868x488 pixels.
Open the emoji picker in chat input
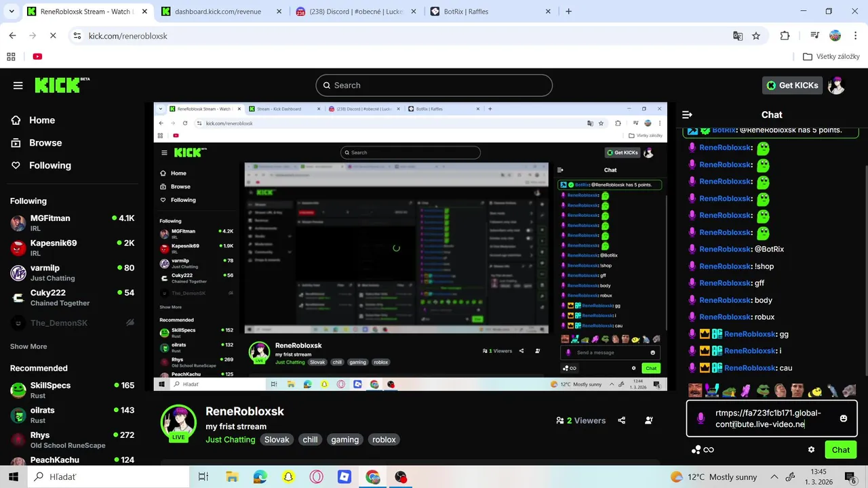coord(844,418)
